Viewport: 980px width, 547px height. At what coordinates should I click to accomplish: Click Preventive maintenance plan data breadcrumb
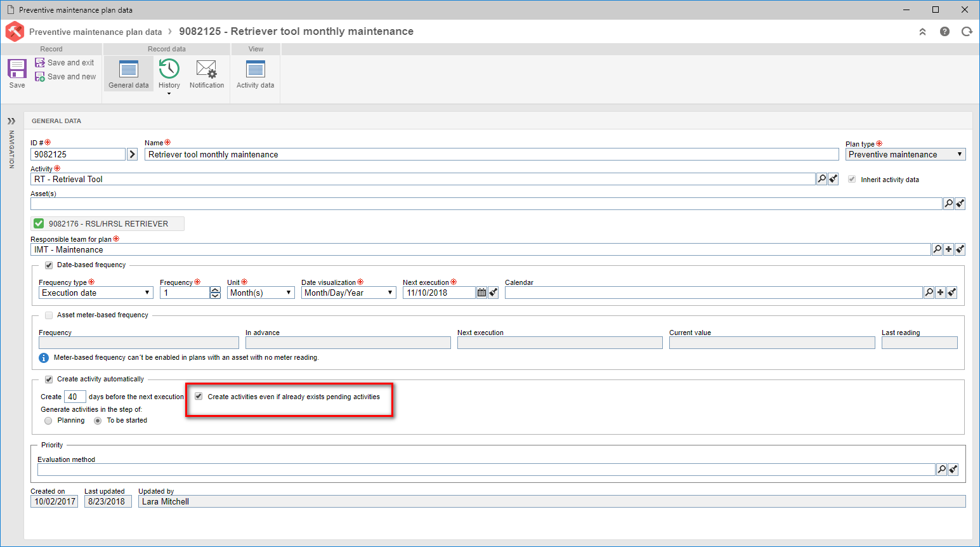(x=96, y=32)
